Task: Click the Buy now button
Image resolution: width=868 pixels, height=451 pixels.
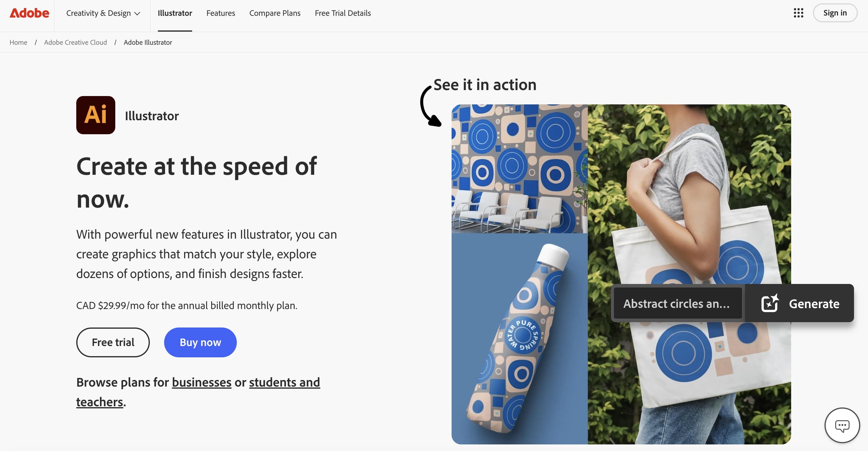Action: (200, 342)
